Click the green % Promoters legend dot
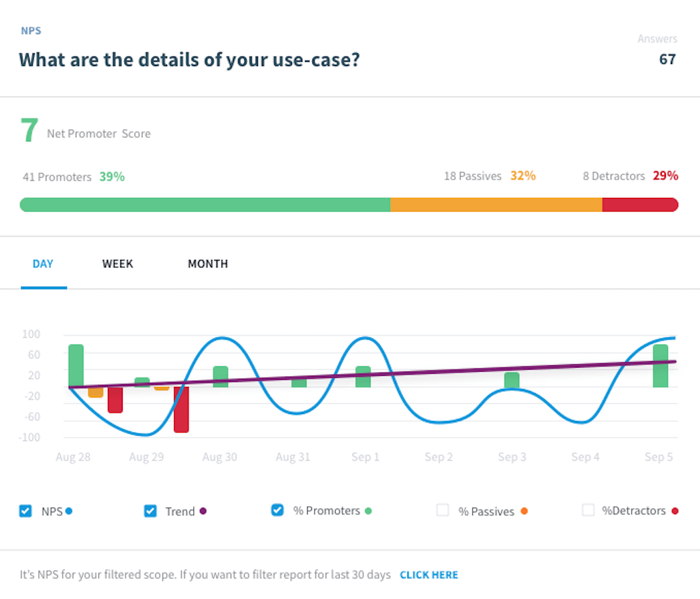 (x=368, y=511)
